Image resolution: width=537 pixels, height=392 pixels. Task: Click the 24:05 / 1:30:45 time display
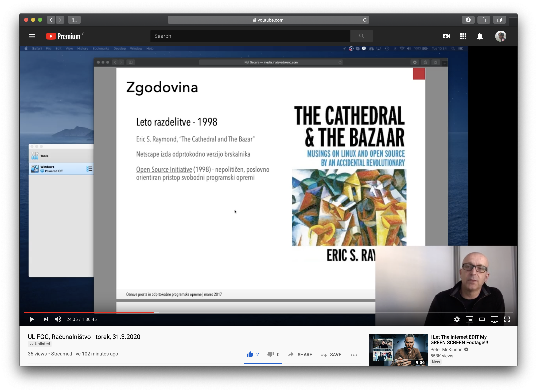(81, 319)
